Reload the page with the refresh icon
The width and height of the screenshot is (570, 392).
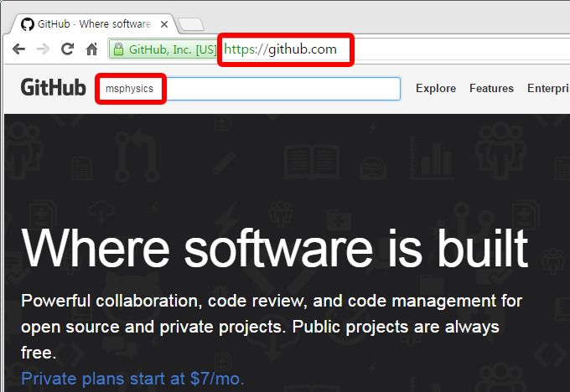[68, 49]
